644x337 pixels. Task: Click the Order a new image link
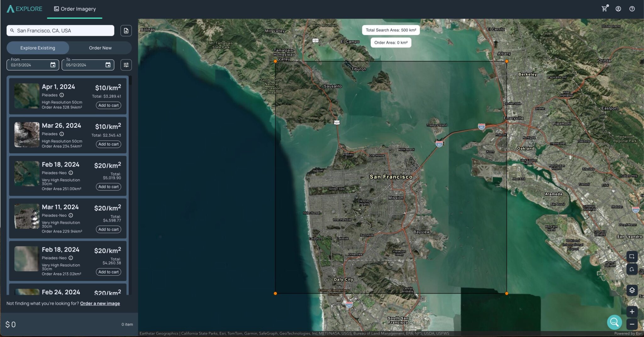[x=100, y=303]
